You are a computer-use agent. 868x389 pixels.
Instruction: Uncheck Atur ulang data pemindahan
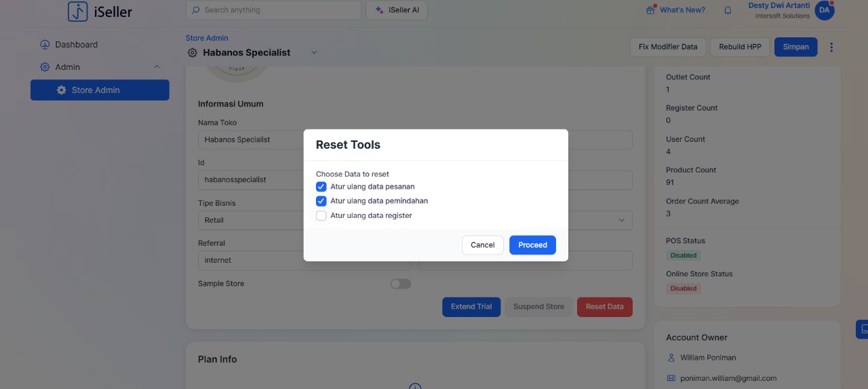321,201
